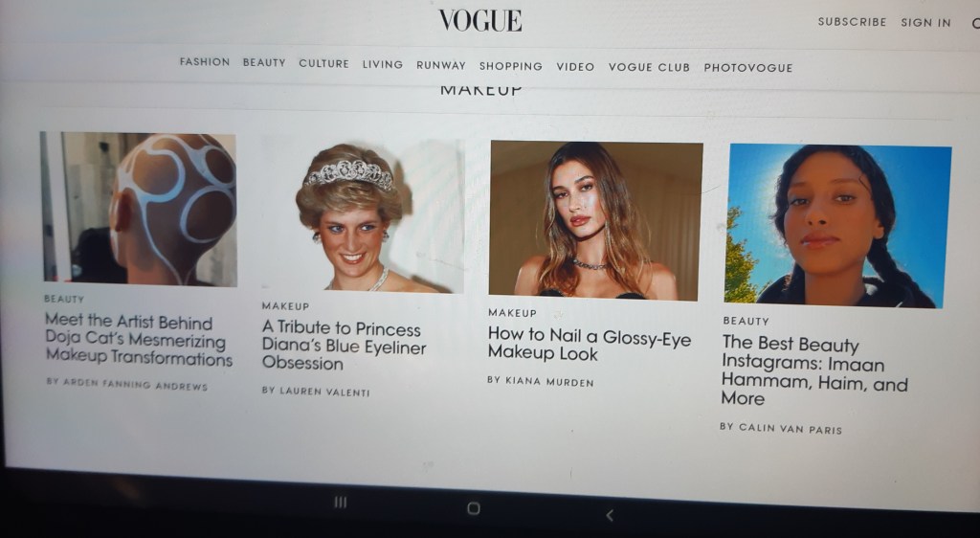Tap the Android back arrow
Image resolution: width=980 pixels, height=538 pixels.
pyautogui.click(x=610, y=516)
